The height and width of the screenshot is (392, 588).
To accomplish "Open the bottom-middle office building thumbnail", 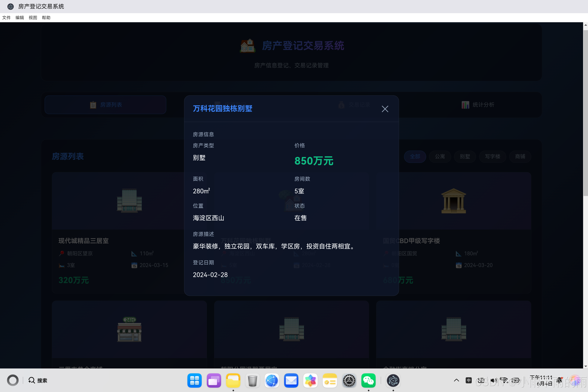I will pos(292,329).
